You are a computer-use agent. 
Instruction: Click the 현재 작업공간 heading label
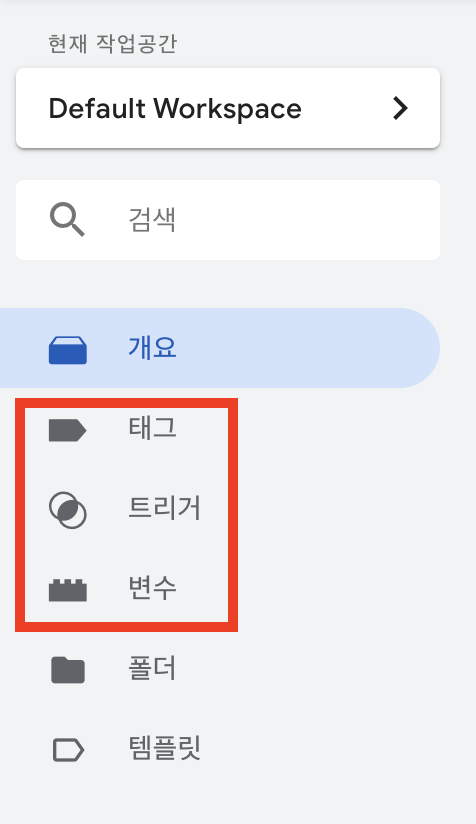pos(112,44)
